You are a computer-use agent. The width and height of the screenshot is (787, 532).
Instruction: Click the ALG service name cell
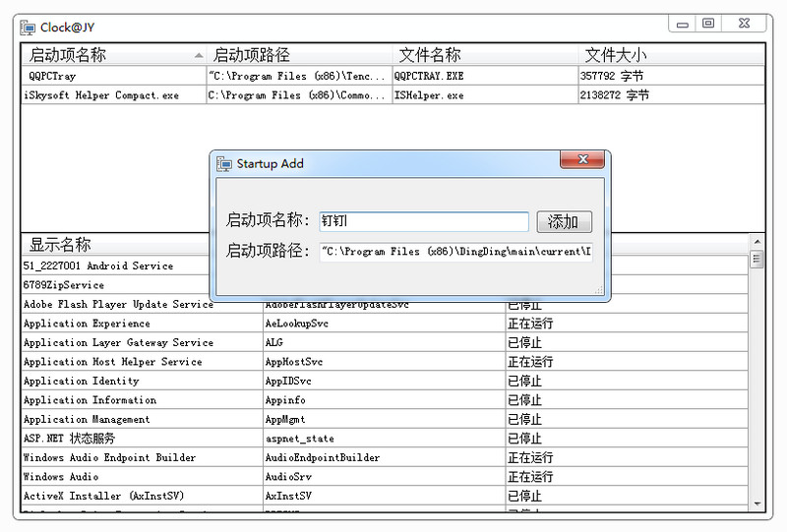pyautogui.click(x=384, y=342)
